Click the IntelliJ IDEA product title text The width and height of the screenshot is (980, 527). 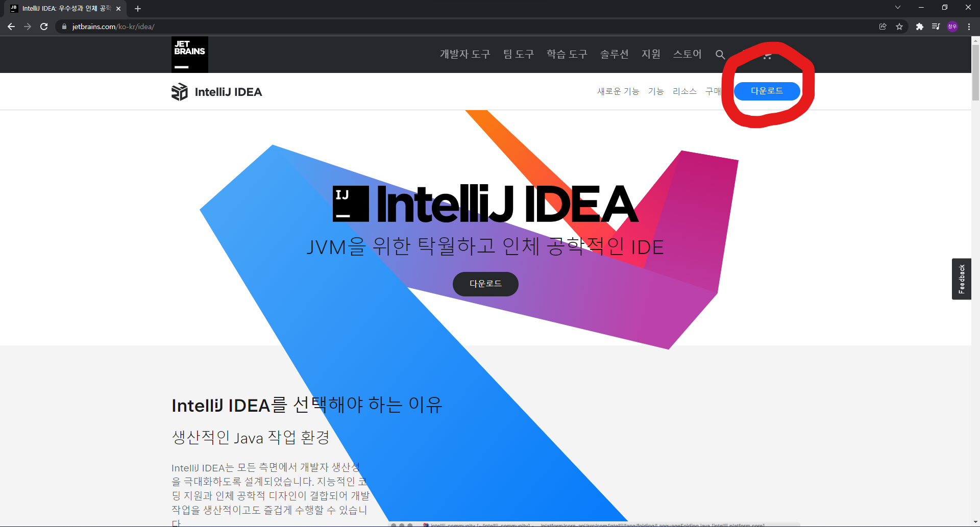tap(228, 92)
